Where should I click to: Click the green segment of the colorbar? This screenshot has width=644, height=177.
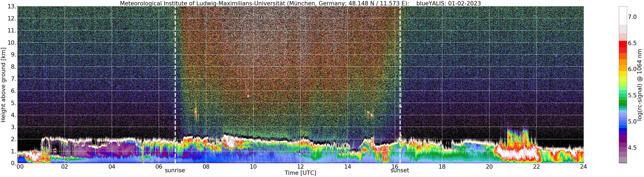[623, 101]
